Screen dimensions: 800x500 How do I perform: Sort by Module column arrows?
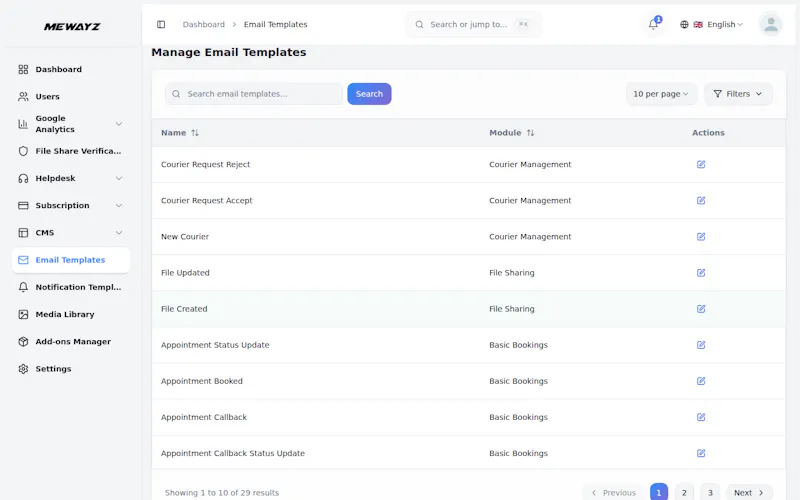click(530, 133)
